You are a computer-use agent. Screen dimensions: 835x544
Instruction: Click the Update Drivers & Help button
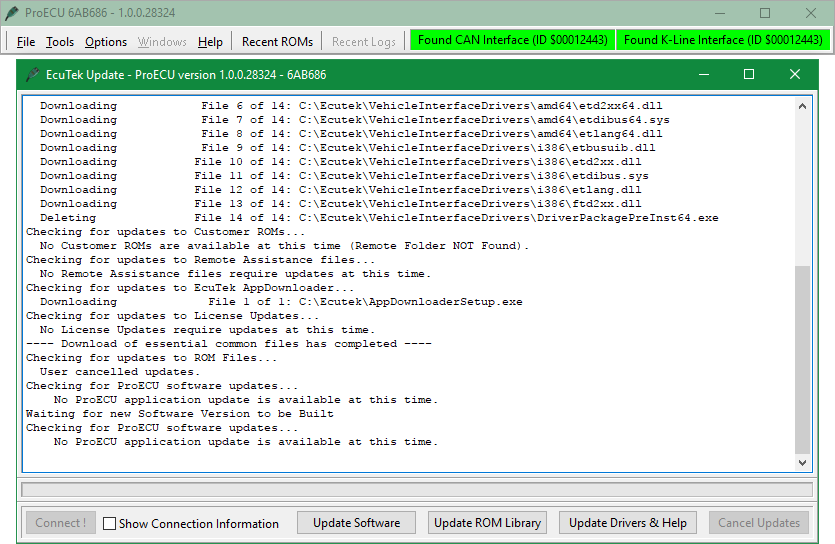[628, 523]
